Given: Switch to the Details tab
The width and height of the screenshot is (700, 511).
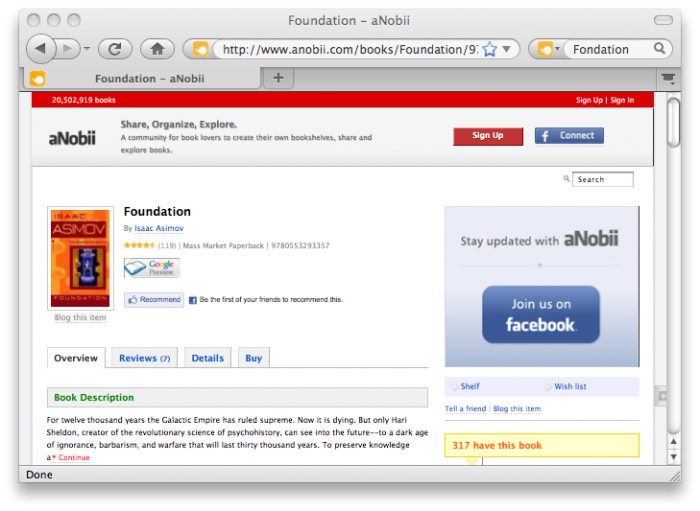Looking at the screenshot, I should click(208, 358).
